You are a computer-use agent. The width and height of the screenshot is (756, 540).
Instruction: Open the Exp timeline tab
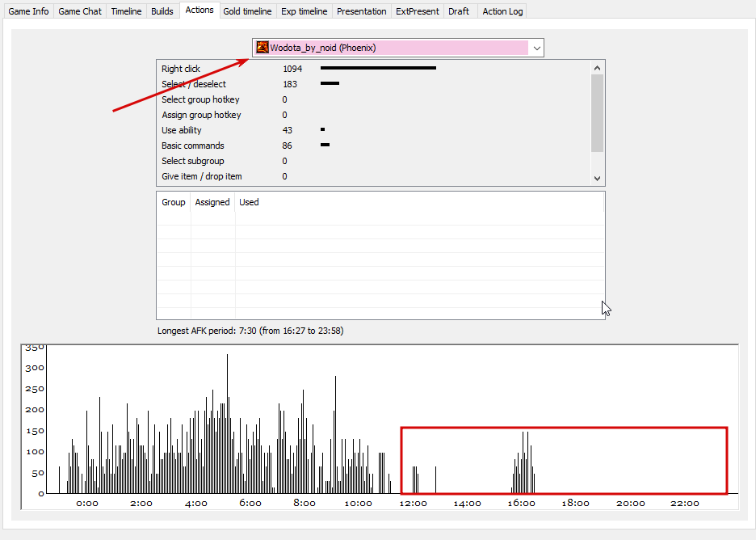[x=304, y=11]
